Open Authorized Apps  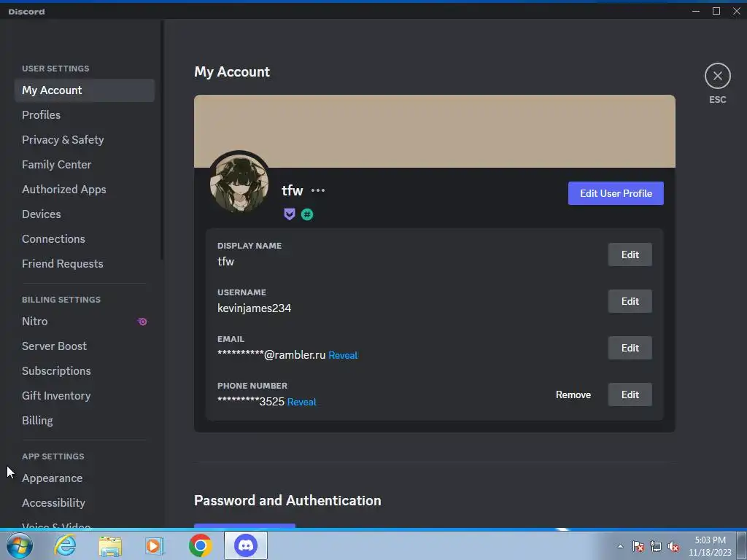pos(85,190)
